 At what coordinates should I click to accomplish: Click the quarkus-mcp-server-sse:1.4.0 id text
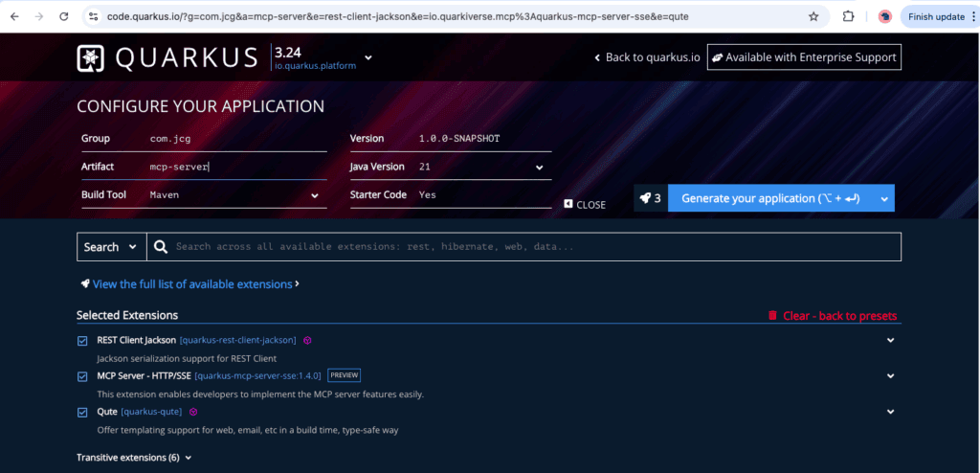(x=257, y=376)
